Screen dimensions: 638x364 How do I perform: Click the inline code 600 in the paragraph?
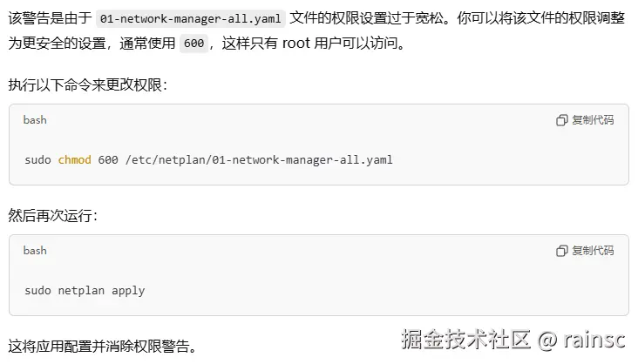pyautogui.click(x=193, y=44)
